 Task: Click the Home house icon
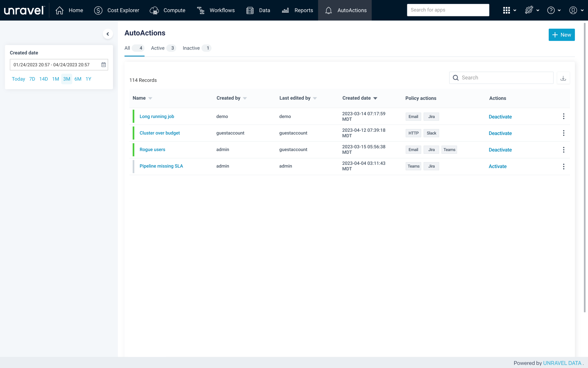click(x=59, y=10)
